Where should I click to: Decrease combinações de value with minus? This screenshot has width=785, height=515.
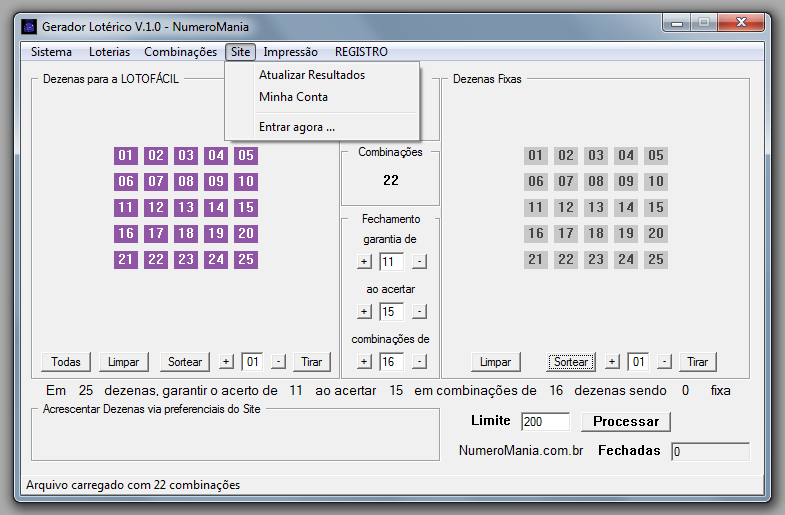420,361
